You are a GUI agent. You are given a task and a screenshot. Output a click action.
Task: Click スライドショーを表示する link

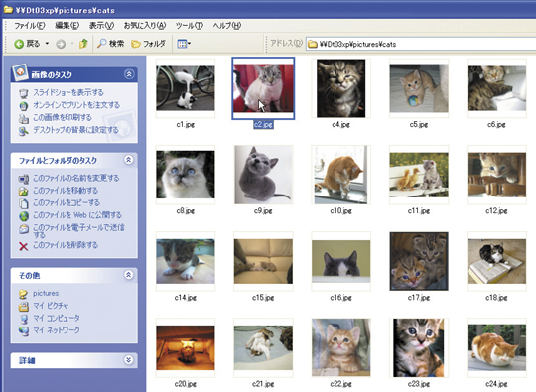[x=68, y=92]
